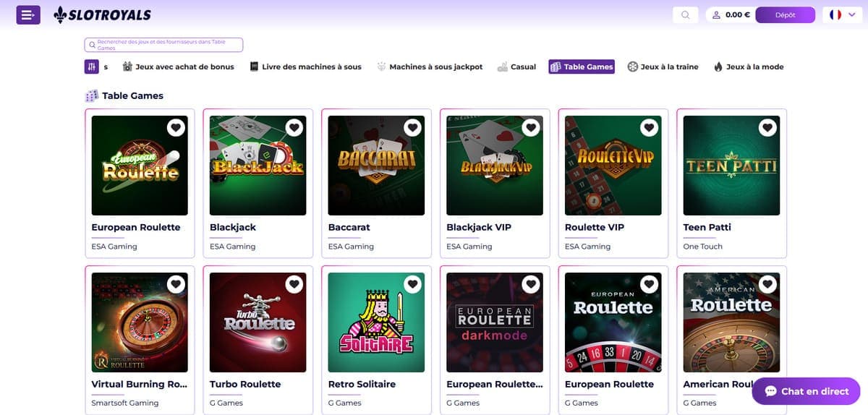The width and height of the screenshot is (868, 415).
Task: Focus the game and provider search field
Action: (163, 45)
